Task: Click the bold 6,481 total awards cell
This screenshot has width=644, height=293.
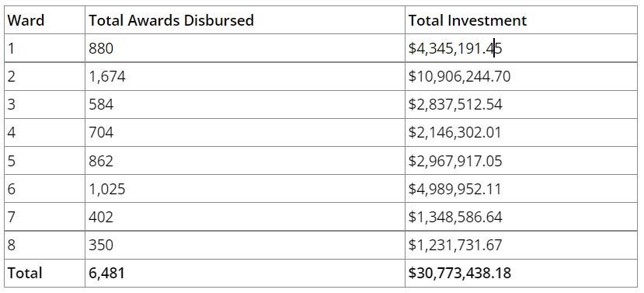Action: click(245, 273)
